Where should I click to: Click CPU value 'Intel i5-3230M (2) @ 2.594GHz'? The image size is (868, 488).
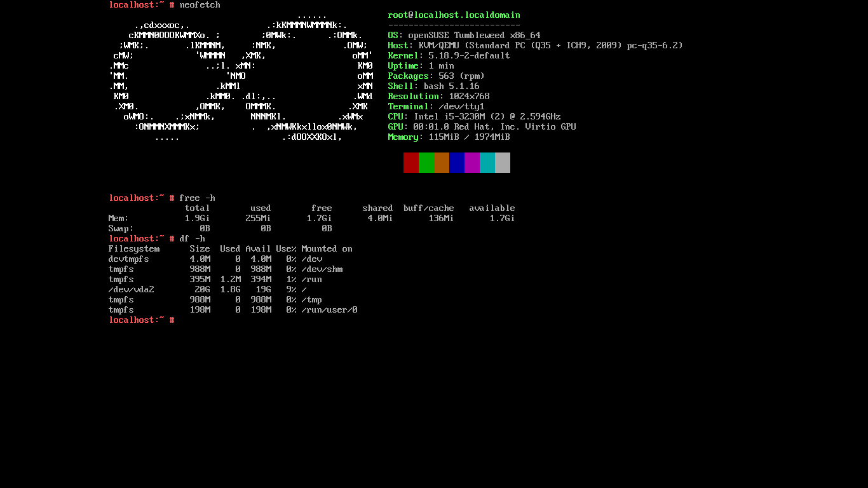[487, 117]
